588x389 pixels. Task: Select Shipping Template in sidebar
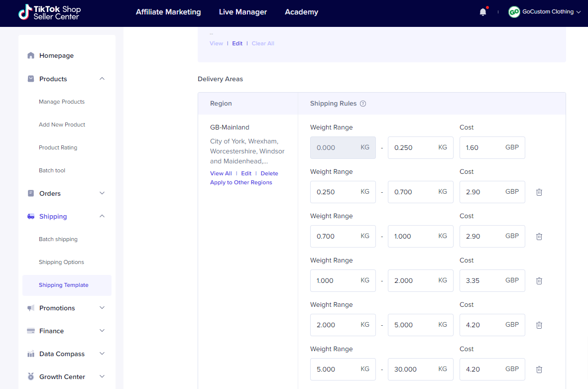click(67, 285)
